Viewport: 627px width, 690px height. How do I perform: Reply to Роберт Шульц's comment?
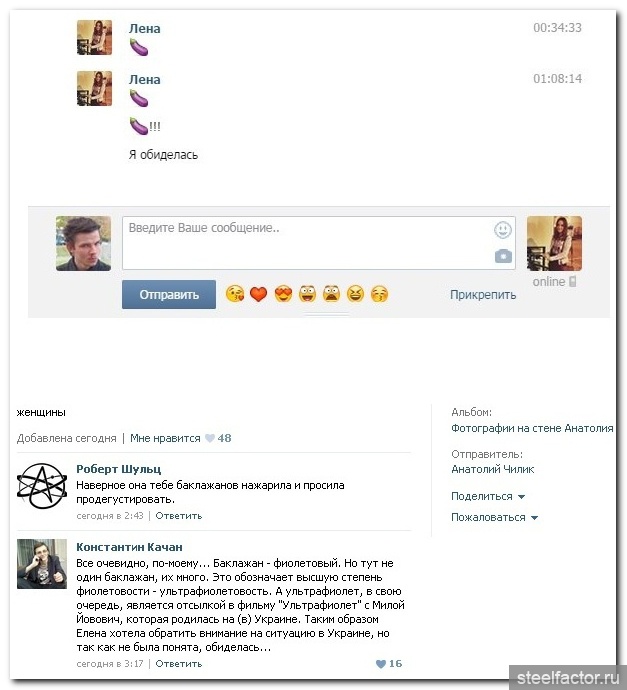[179, 515]
